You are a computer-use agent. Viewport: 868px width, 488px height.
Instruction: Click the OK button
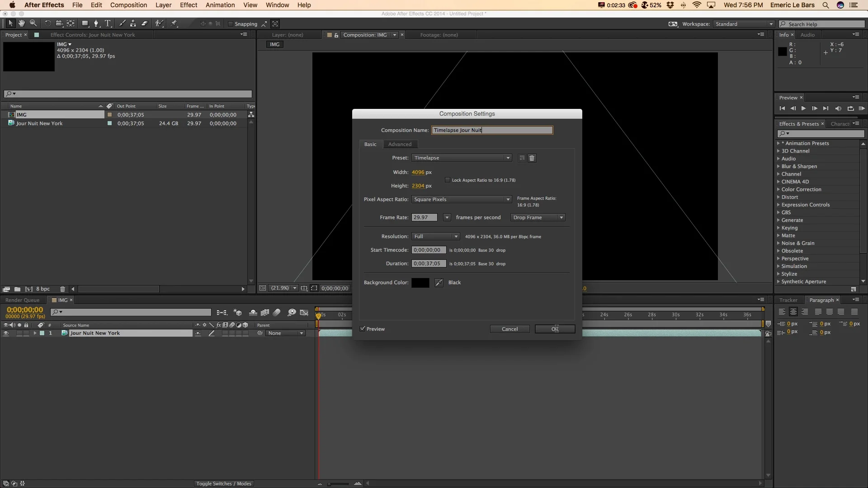coord(555,329)
